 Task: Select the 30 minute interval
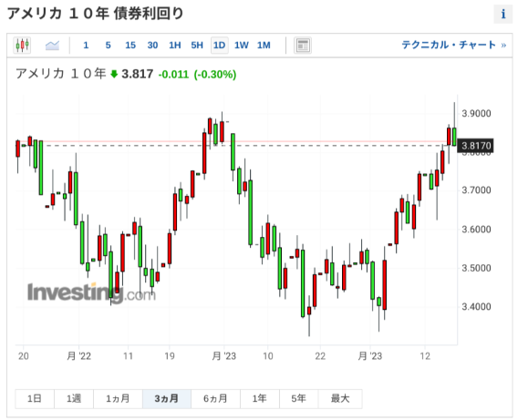point(152,46)
